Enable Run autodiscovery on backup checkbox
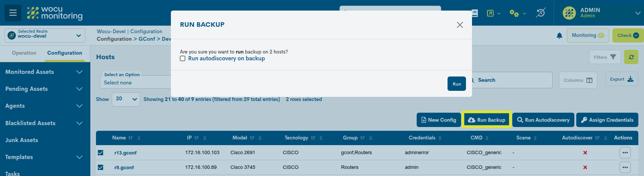Viewport: 644px width, 176px height. coord(183,58)
